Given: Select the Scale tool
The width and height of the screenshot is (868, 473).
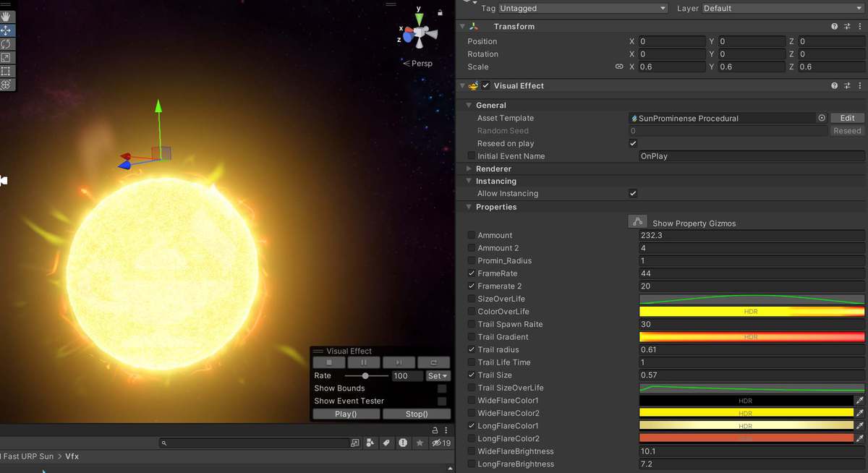Looking at the screenshot, I should (x=7, y=58).
